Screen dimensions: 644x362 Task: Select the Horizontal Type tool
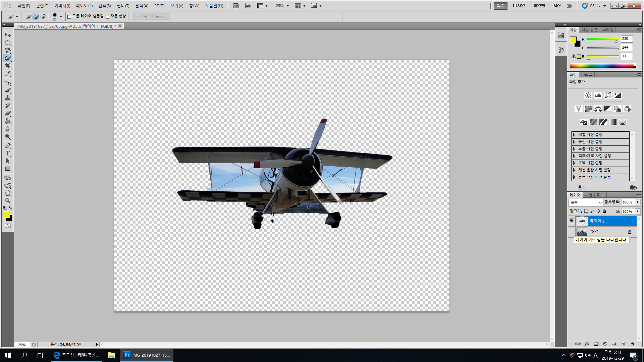[x=8, y=153]
